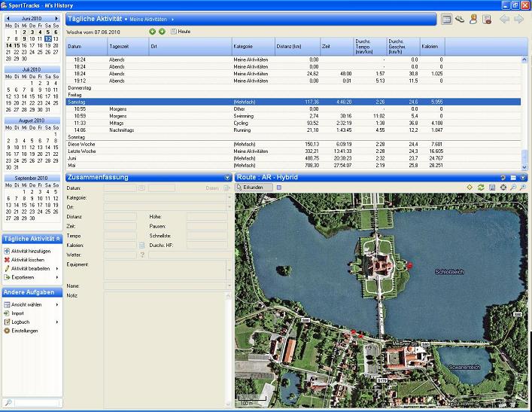532x412 pixels.
Task: Open the calendar view icon in header
Action: (x=447, y=19)
